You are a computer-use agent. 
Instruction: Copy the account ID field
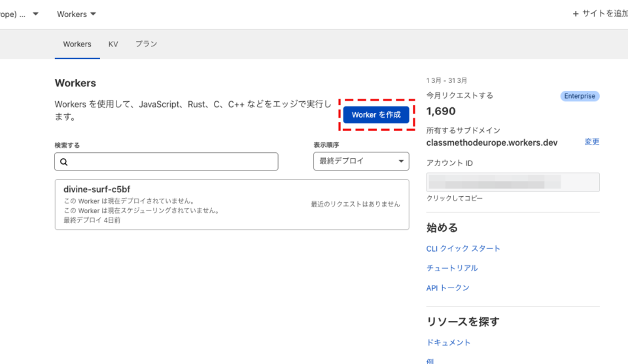tap(513, 182)
